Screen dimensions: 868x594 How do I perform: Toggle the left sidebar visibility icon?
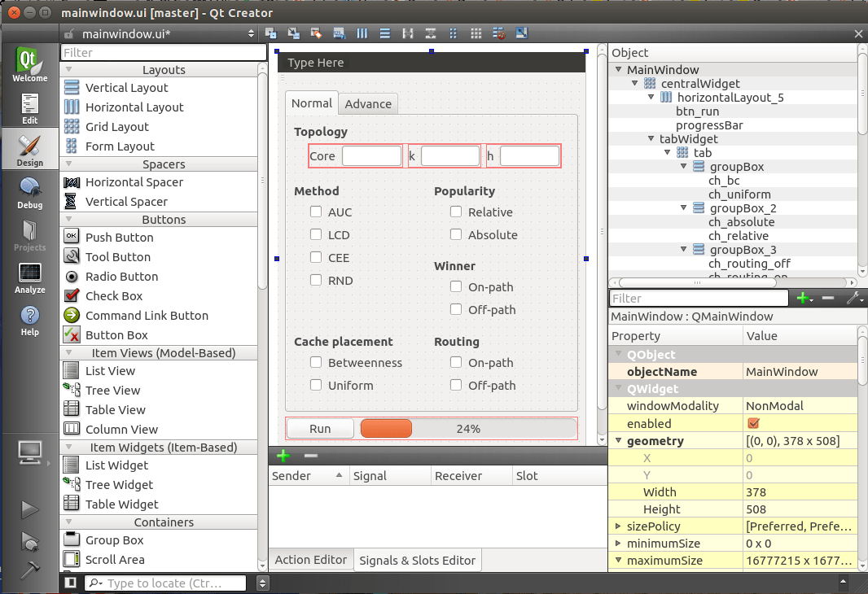click(x=70, y=583)
